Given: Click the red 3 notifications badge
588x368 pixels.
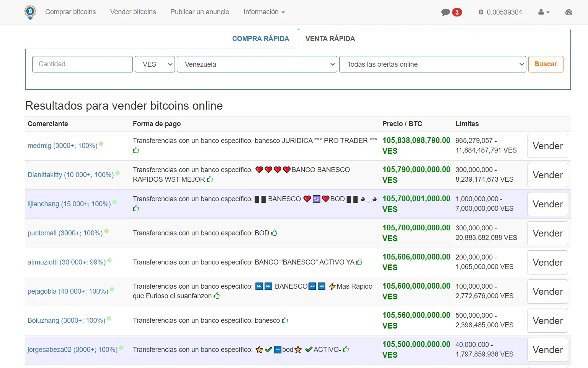Looking at the screenshot, I should click(457, 12).
